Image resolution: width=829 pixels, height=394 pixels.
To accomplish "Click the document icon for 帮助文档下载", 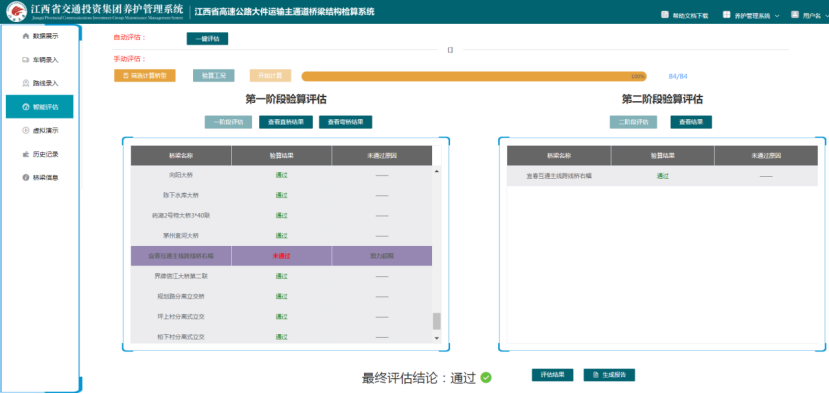I will point(665,15).
